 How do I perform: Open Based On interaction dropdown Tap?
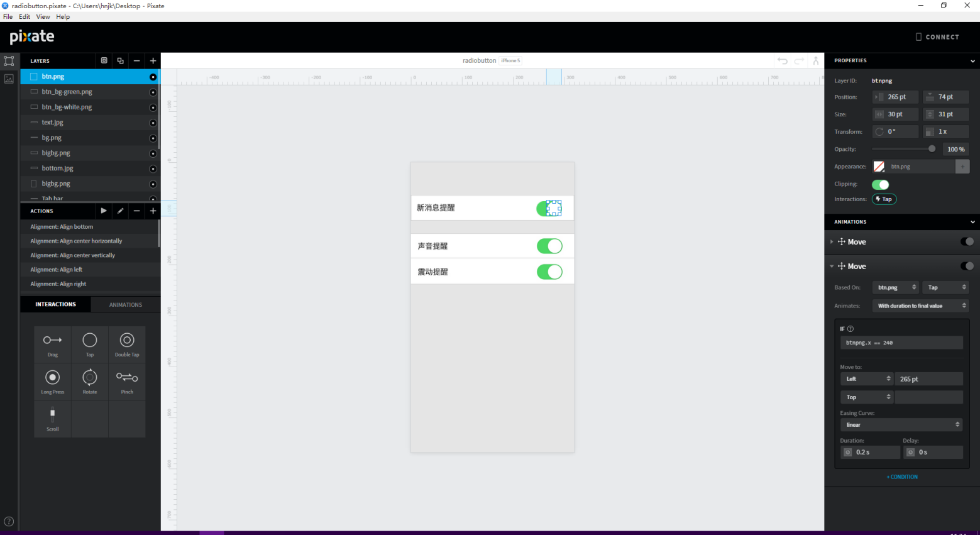tap(946, 287)
